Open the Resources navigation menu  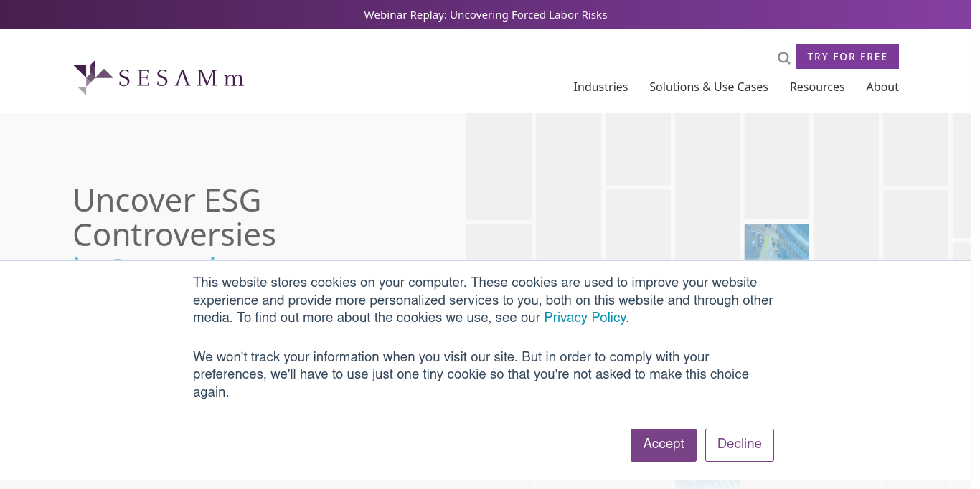coord(817,87)
